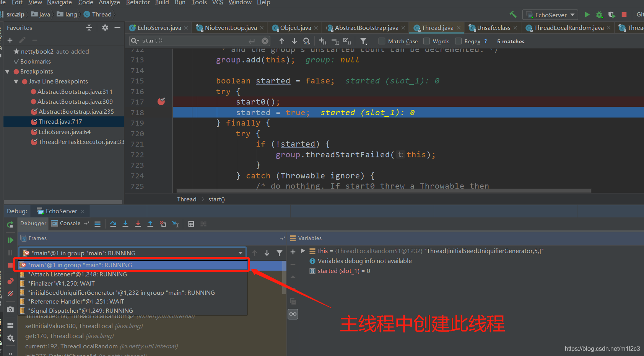644x356 pixels.
Task: Collapse the Breakpoints tree node
Action: click(x=7, y=72)
